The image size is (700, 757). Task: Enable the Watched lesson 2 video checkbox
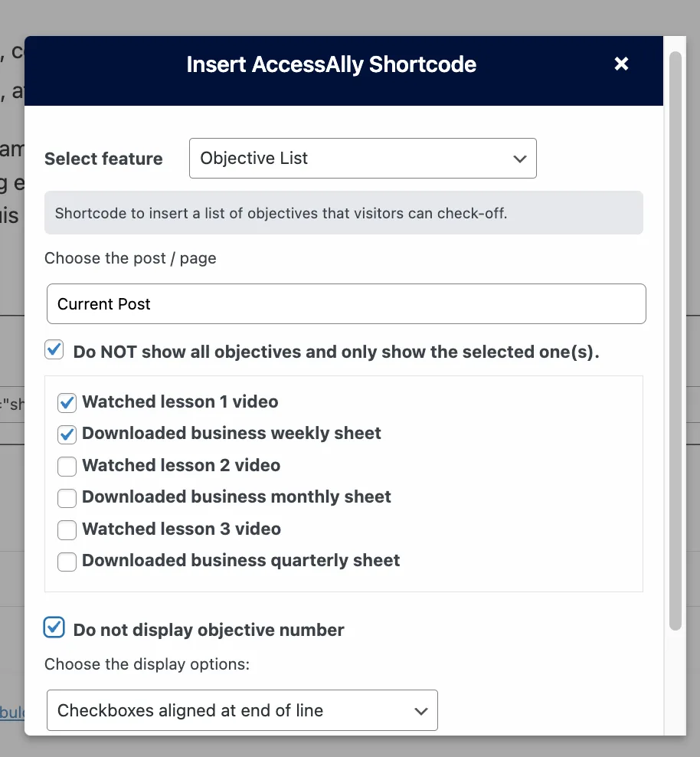[67, 466]
